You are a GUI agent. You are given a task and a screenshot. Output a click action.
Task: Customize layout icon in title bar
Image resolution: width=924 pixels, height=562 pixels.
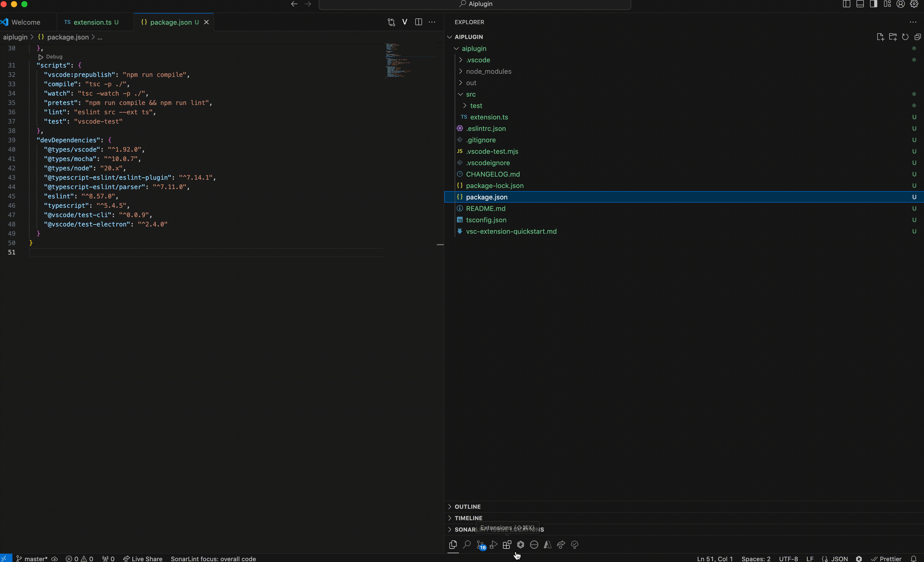pyautogui.click(x=887, y=4)
